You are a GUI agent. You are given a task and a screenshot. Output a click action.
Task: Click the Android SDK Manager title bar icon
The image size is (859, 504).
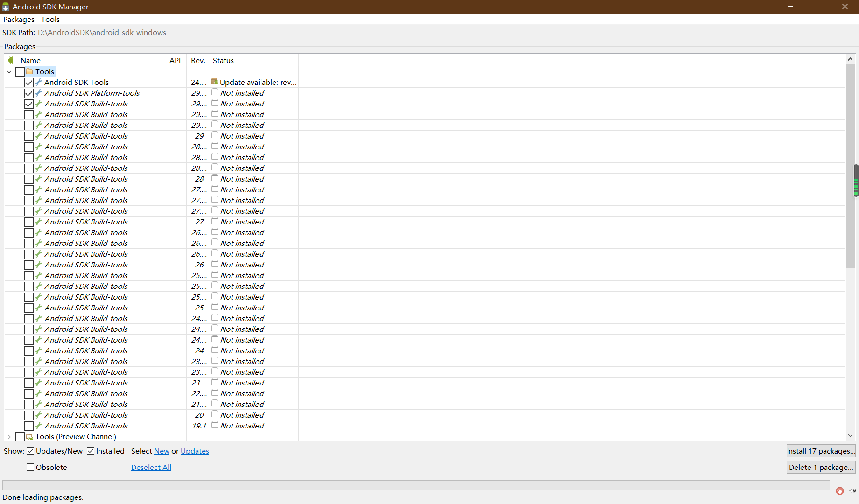(6, 7)
